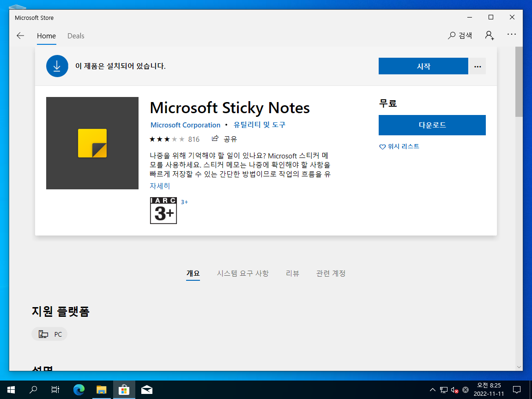Switch to the Deals tab
Viewport: 532px width, 399px height.
[x=76, y=36]
